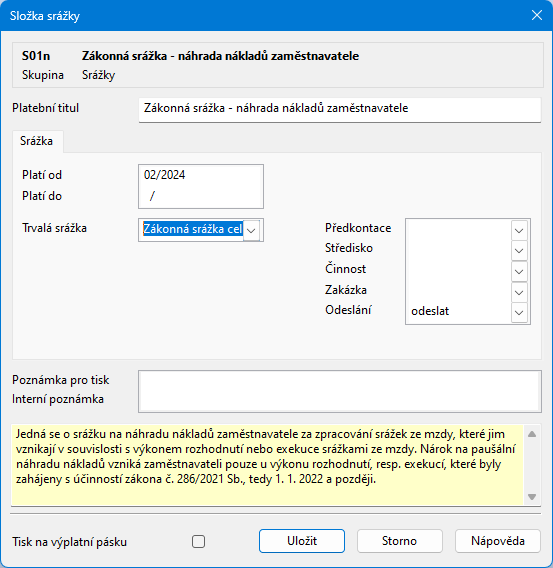Save with the Uložit button
This screenshot has width=553, height=568.
tap(302, 541)
